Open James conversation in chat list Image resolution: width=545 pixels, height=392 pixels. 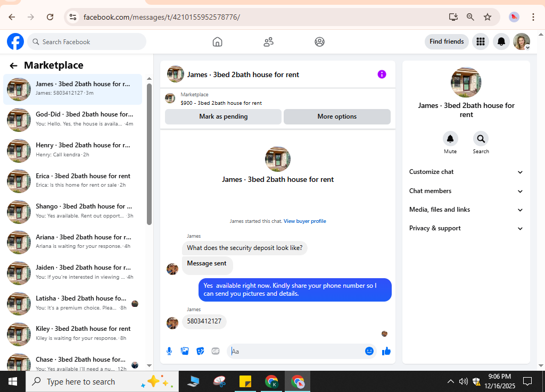click(x=72, y=89)
